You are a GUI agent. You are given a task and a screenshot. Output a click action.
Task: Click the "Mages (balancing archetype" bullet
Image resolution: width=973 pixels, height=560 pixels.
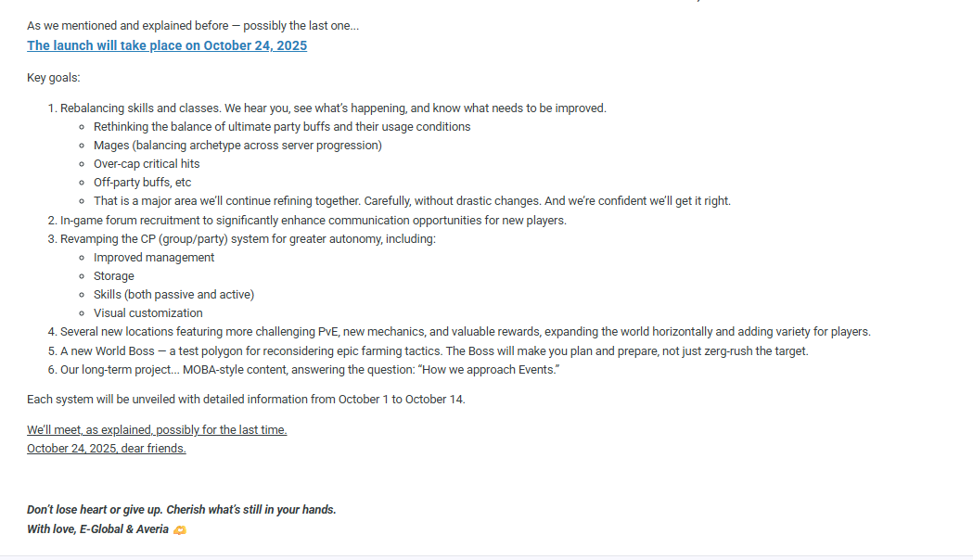(237, 146)
